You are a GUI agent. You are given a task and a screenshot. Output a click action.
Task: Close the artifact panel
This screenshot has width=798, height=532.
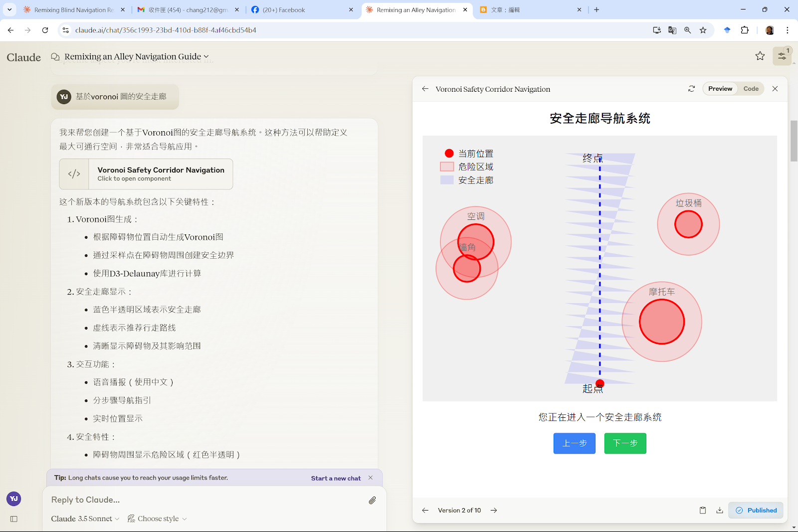click(x=775, y=89)
